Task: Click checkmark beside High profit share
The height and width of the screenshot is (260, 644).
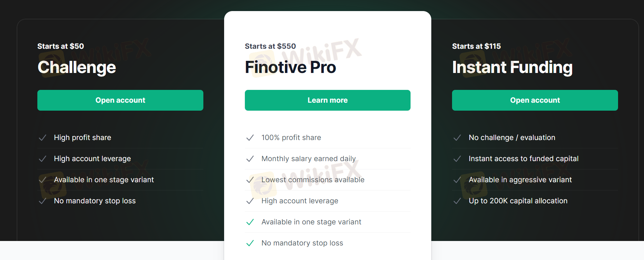Action: (43, 138)
